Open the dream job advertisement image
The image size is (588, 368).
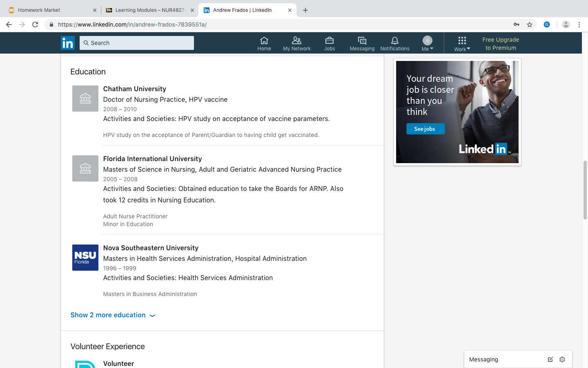457,112
